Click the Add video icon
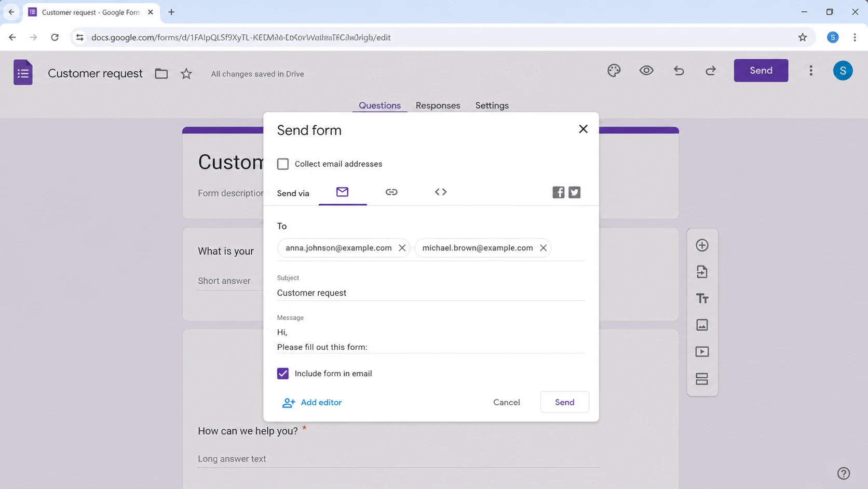 click(x=702, y=352)
